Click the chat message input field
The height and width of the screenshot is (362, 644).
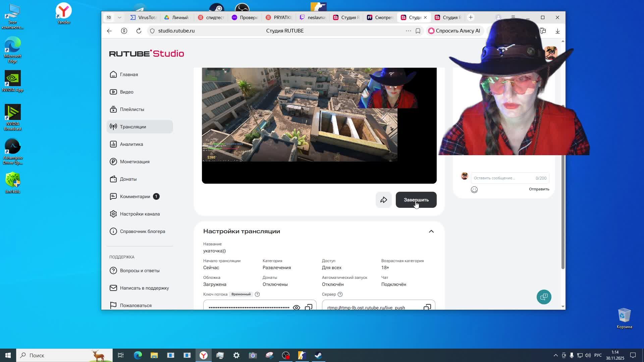tap(503, 178)
